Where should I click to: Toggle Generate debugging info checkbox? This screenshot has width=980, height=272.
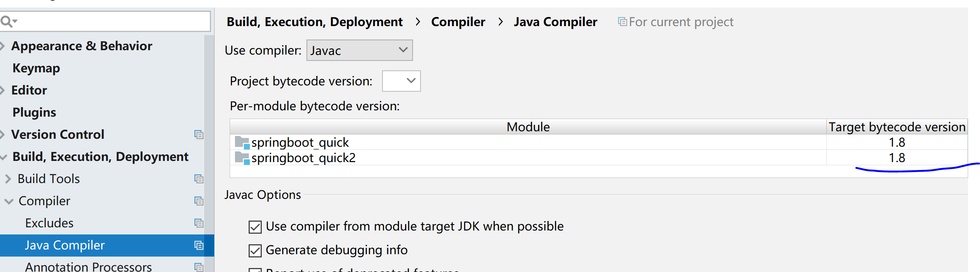pos(255,251)
